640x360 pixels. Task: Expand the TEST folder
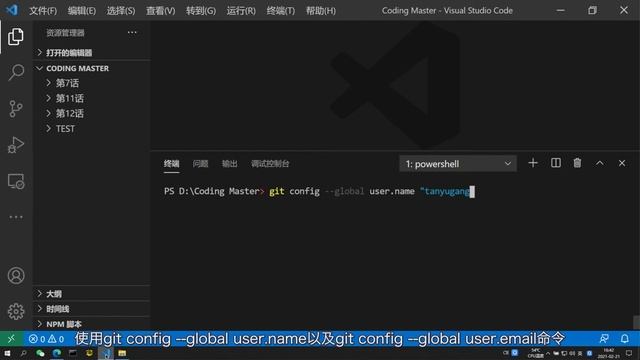(92, 129)
